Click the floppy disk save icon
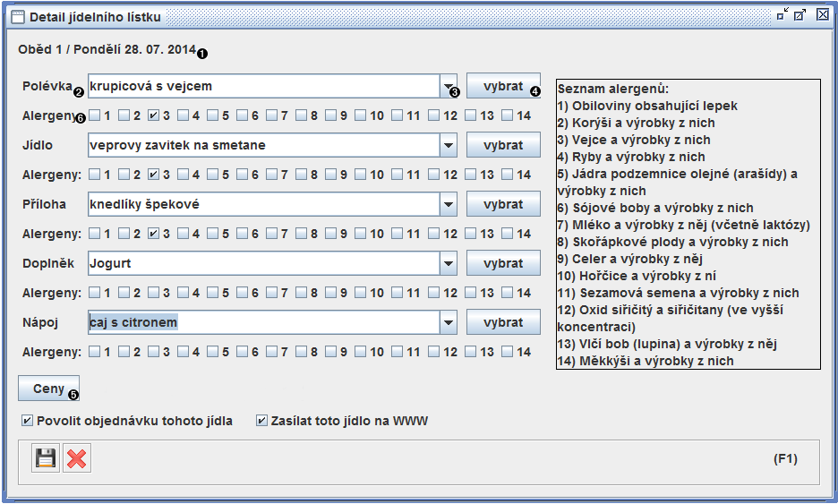Viewport: 838px width, 504px height. (x=46, y=458)
